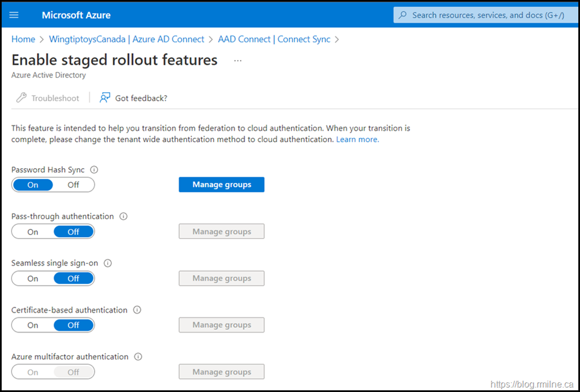Viewport: 580px width, 392px height.
Task: Click the info icon beside Azure multifactor authentication
Action: [x=138, y=357]
